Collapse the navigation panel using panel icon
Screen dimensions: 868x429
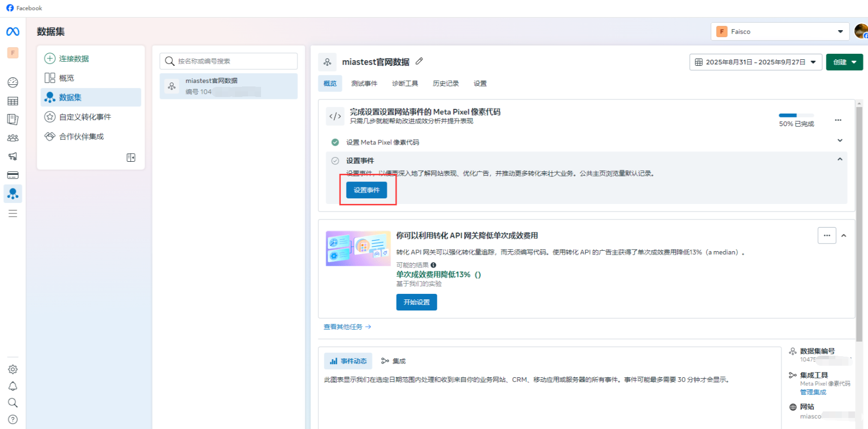pyautogui.click(x=131, y=158)
